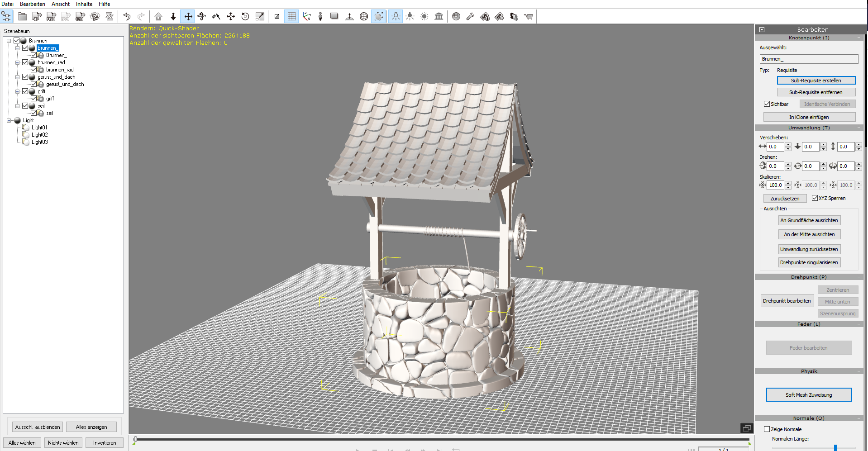Image resolution: width=868 pixels, height=451 pixels.
Task: Collapse the Drehpunkt (P) section
Action: coord(858,277)
